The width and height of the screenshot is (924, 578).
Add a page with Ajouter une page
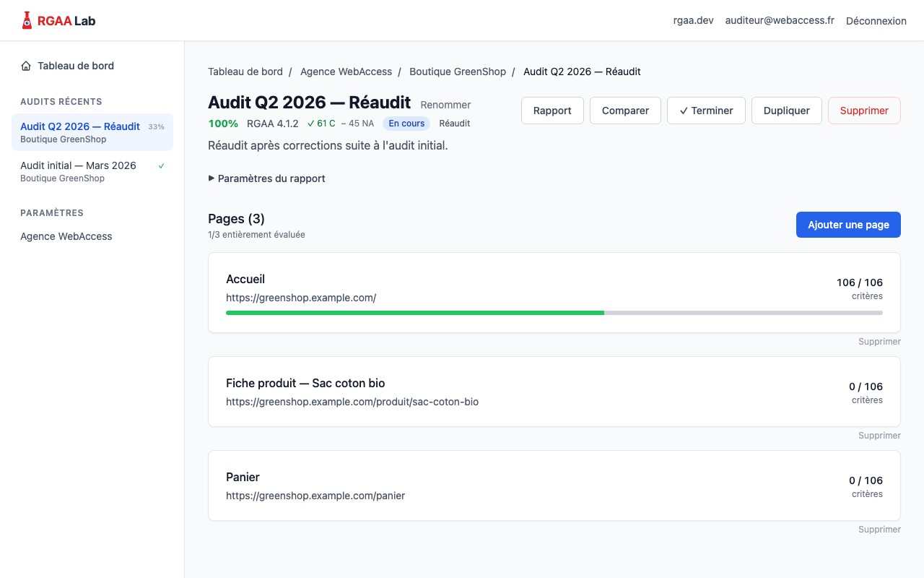[848, 225]
